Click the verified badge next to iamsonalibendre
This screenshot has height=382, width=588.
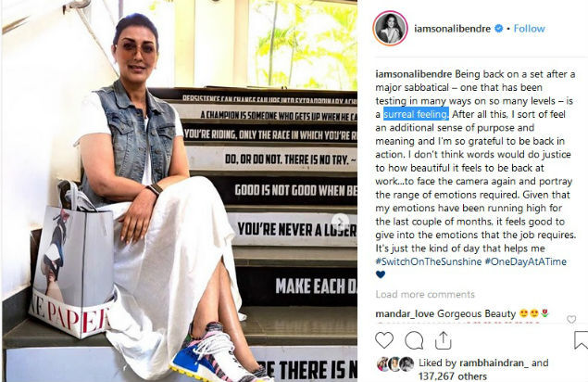point(499,28)
